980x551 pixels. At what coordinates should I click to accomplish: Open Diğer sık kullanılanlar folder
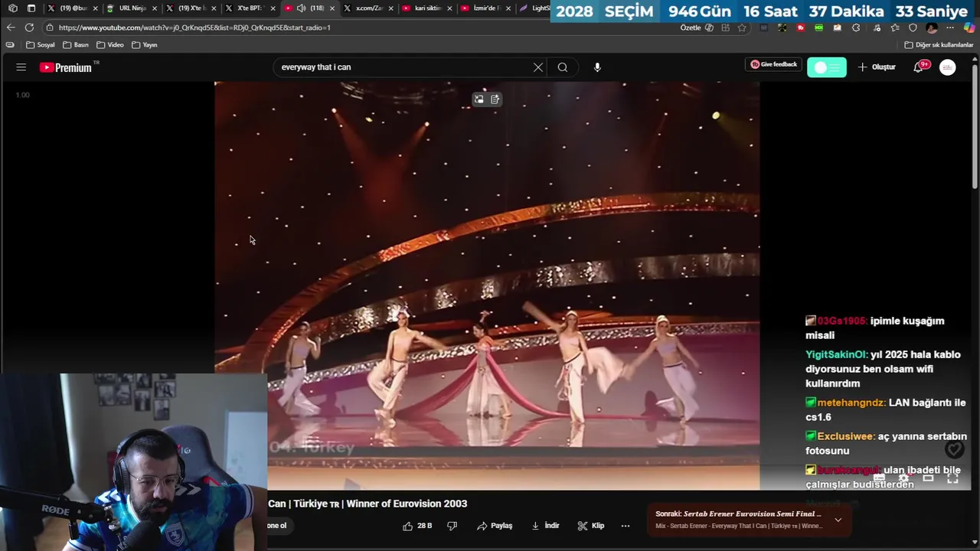point(939,45)
